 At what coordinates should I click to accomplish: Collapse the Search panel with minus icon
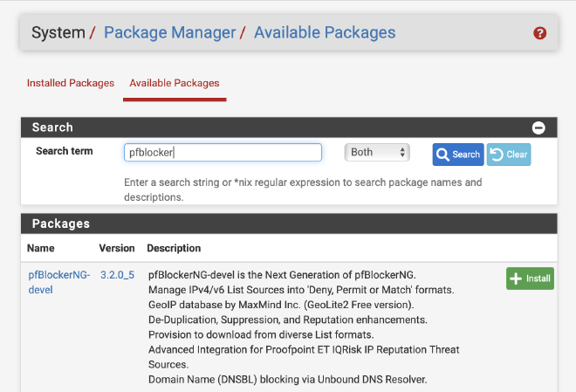pos(538,127)
